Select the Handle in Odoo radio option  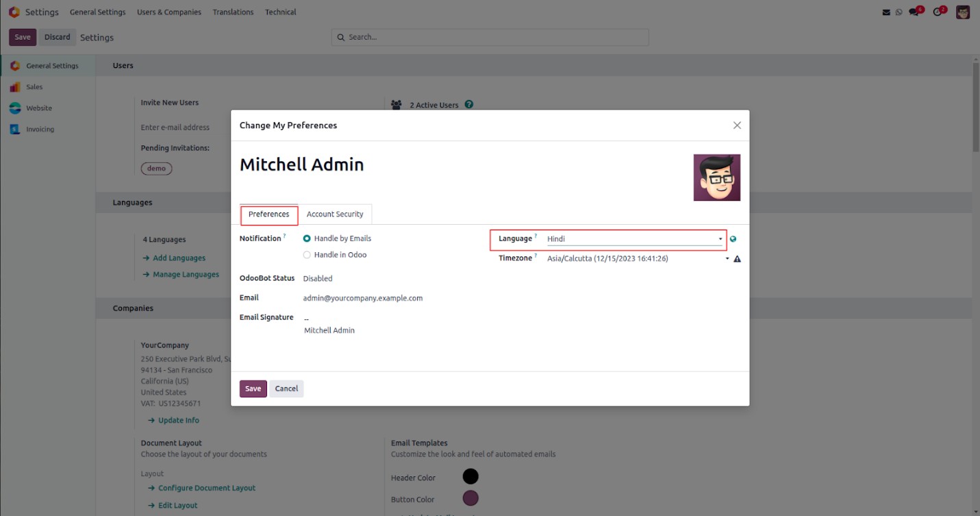click(307, 255)
